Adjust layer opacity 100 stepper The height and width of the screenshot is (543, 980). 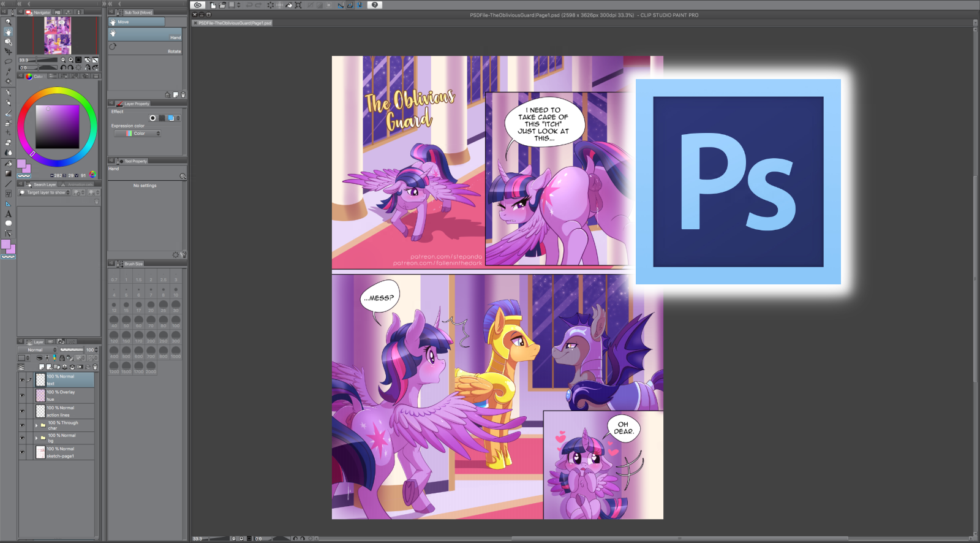pos(96,350)
